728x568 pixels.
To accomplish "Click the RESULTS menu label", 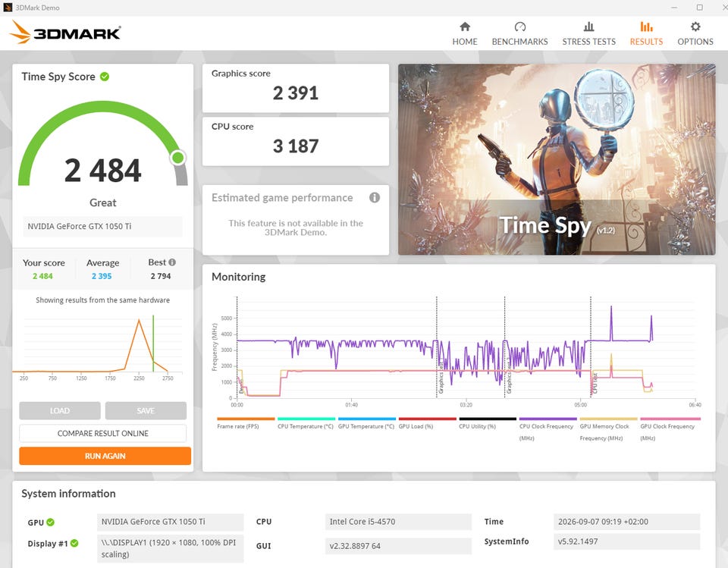I will coord(646,42).
